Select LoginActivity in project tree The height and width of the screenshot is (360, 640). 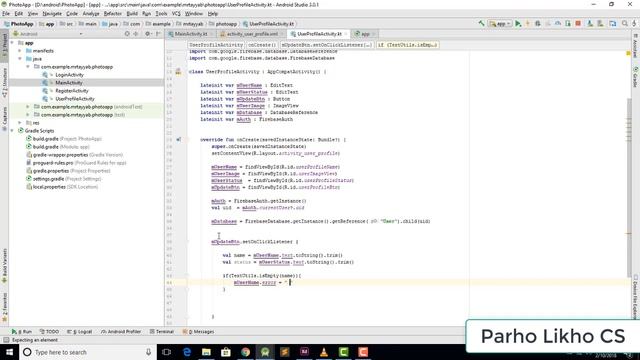click(x=69, y=75)
